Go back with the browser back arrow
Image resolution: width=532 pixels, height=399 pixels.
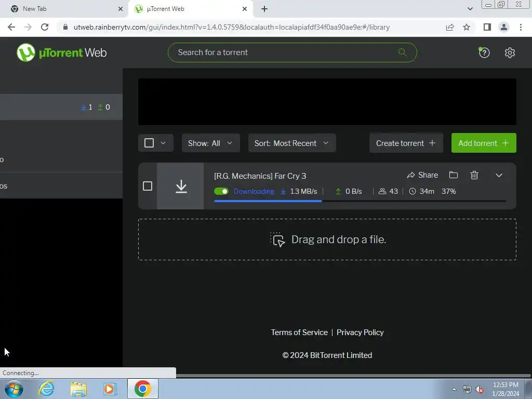11,27
